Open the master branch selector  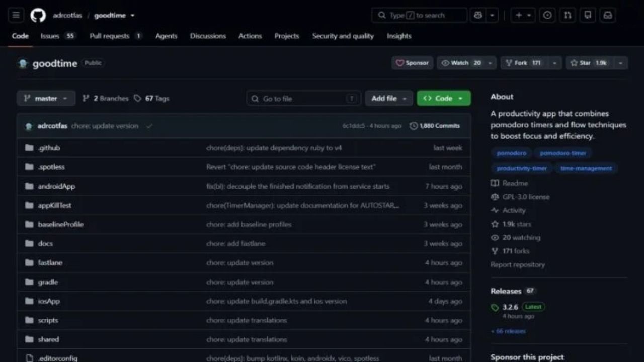(46, 98)
